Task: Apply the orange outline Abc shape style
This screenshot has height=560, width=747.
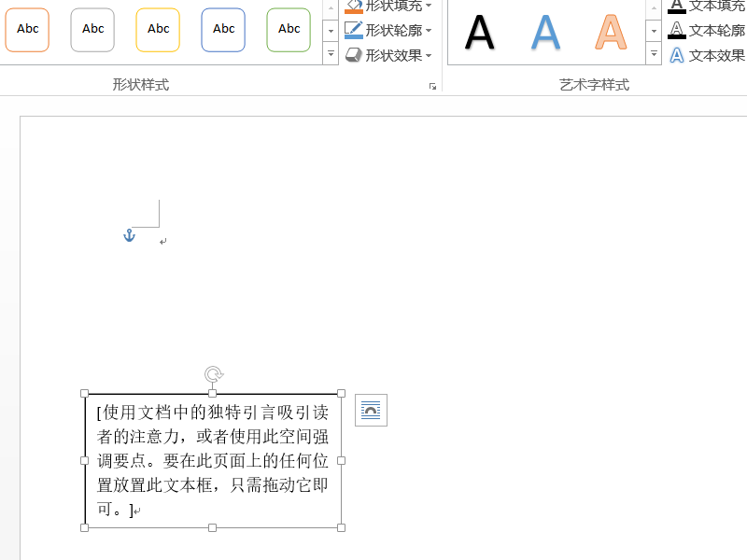Action: point(27,30)
